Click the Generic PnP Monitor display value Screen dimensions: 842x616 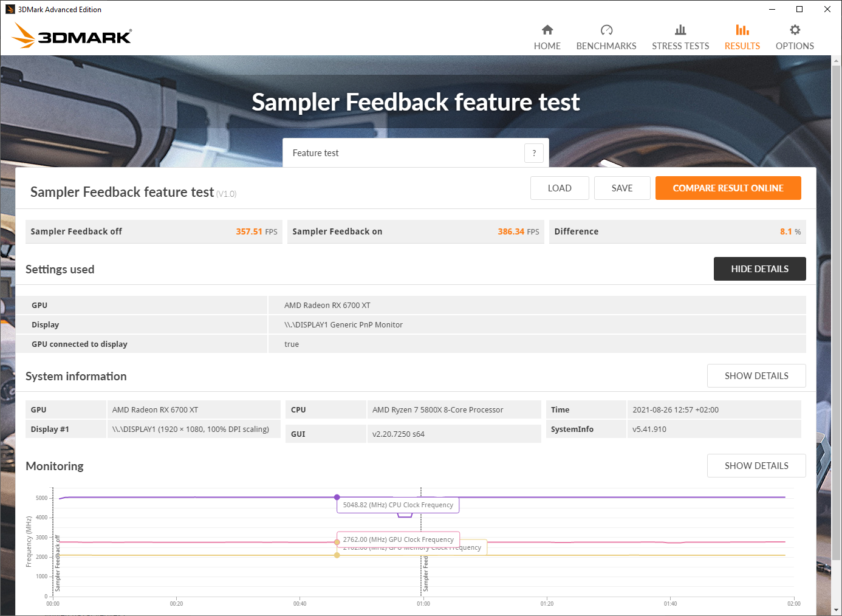(x=343, y=325)
